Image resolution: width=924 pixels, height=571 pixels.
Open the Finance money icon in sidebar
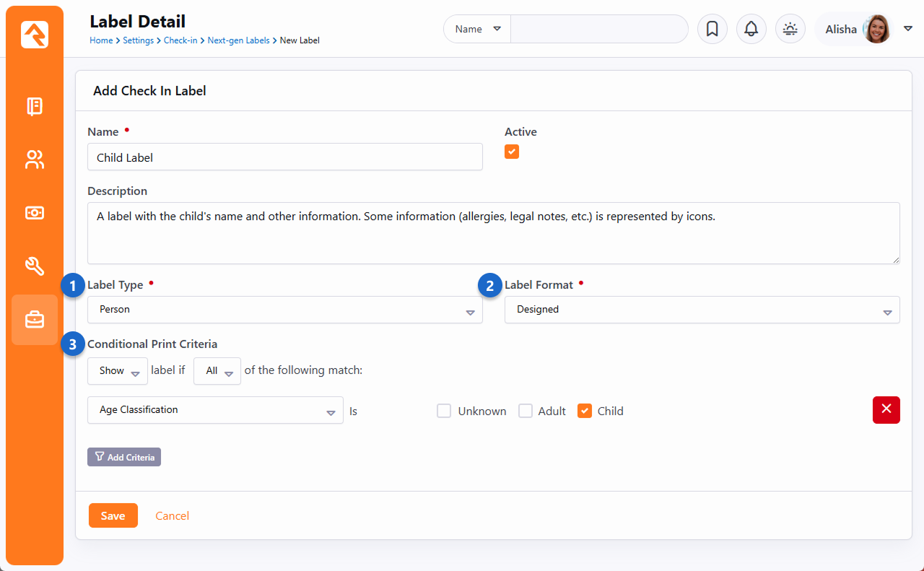[x=35, y=213]
